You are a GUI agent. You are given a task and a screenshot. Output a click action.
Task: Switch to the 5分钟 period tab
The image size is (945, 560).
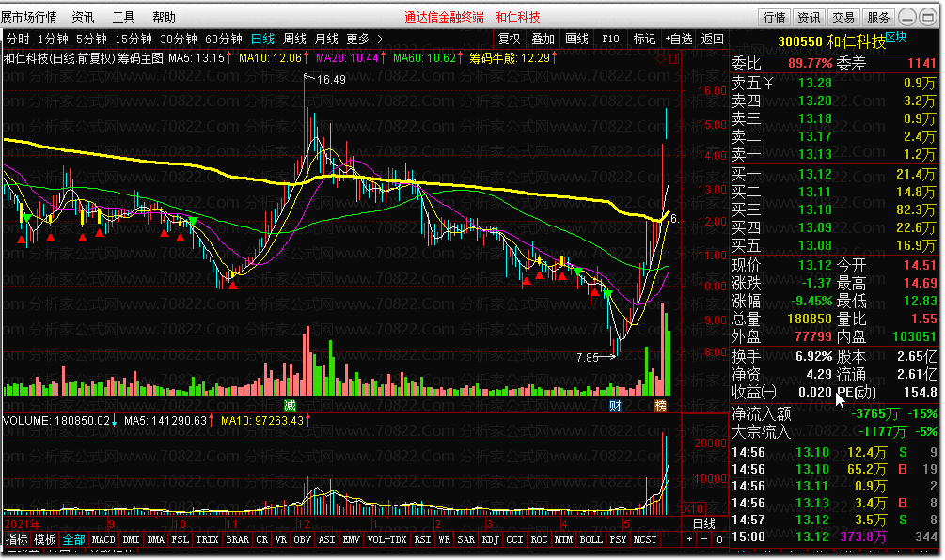click(91, 39)
